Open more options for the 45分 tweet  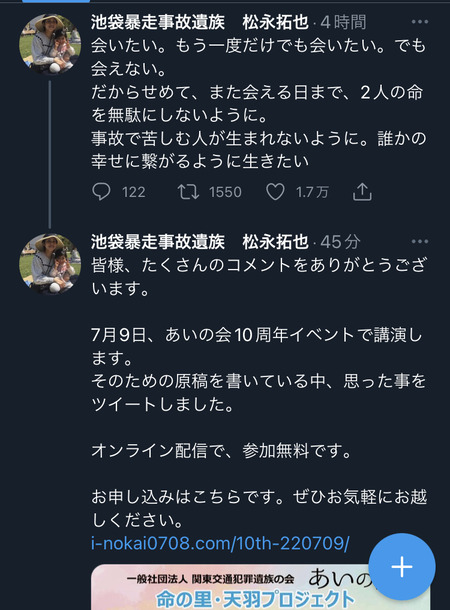click(420, 242)
